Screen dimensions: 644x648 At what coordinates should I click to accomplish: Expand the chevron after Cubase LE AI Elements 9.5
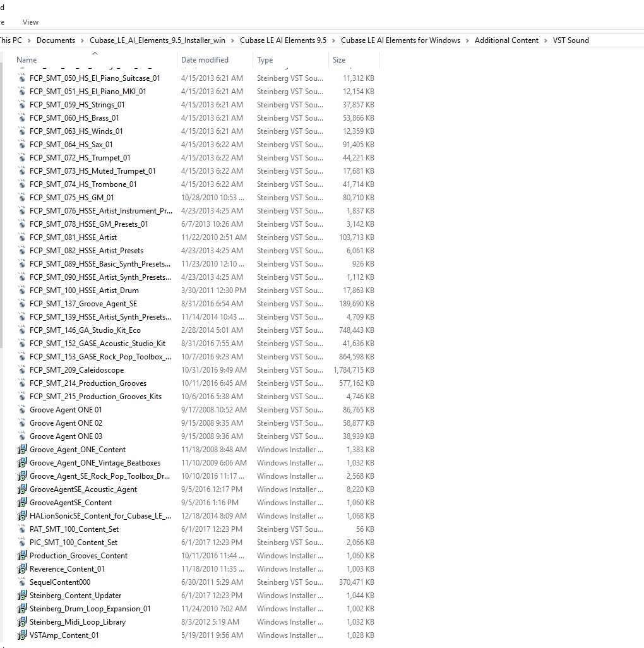coord(333,40)
